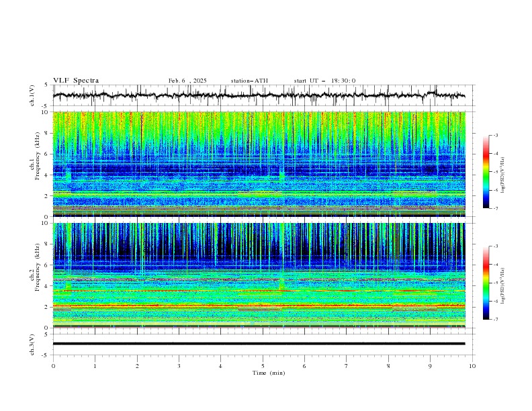The image size is (532, 411).
Task: Click time axis tick label "5"
Action: point(263,366)
